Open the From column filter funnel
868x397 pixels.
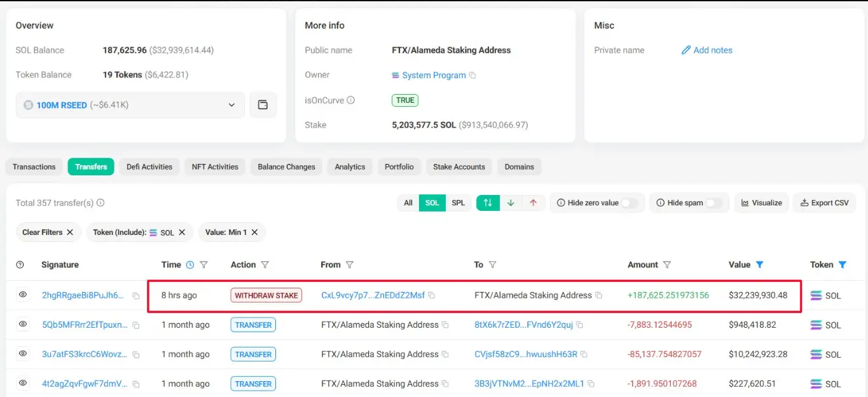click(350, 265)
